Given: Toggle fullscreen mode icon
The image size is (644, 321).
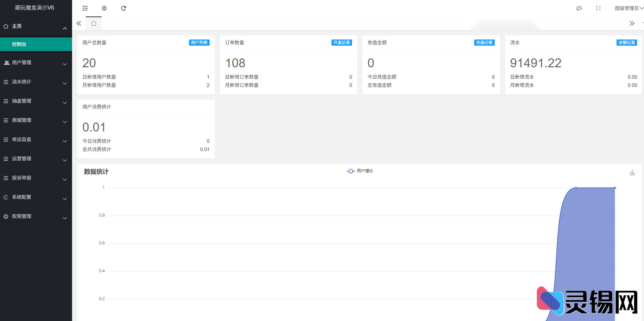Looking at the screenshot, I should point(598,8).
